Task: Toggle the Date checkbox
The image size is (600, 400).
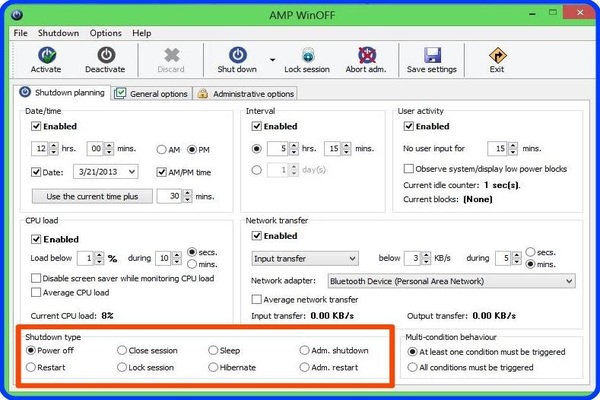Action: (x=36, y=172)
